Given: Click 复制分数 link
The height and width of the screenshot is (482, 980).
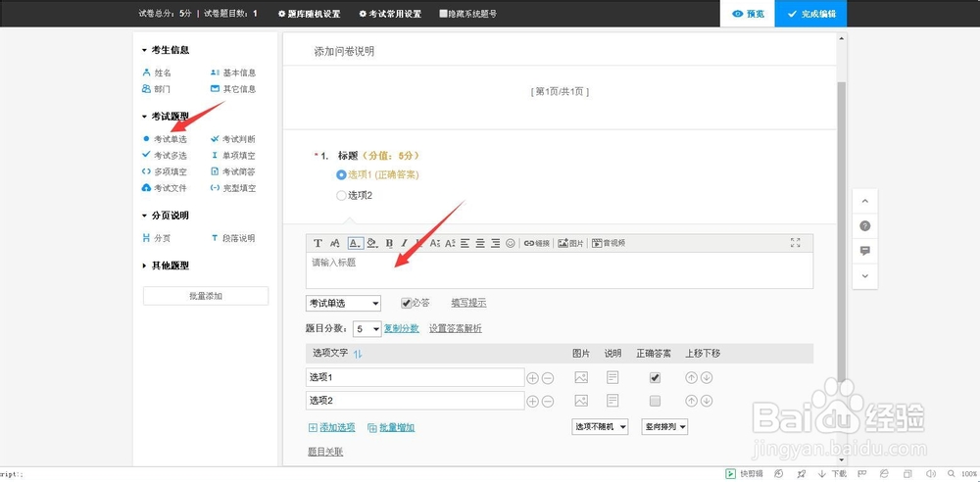Looking at the screenshot, I should pos(401,328).
